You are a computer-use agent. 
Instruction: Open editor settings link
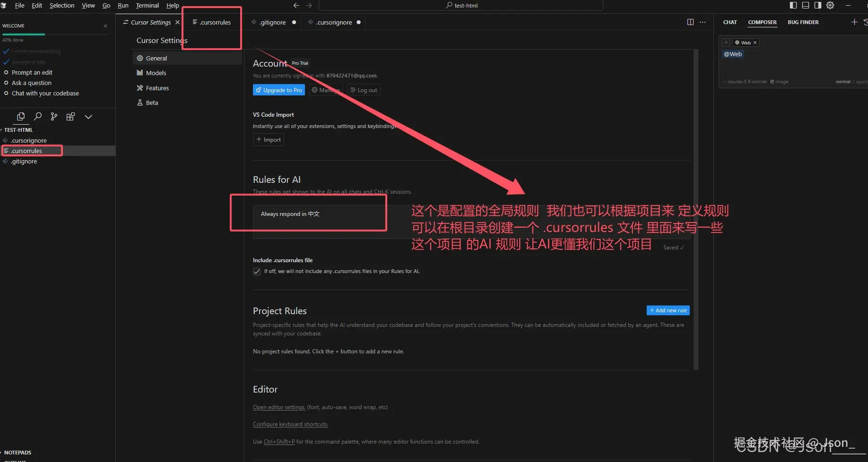click(279, 407)
